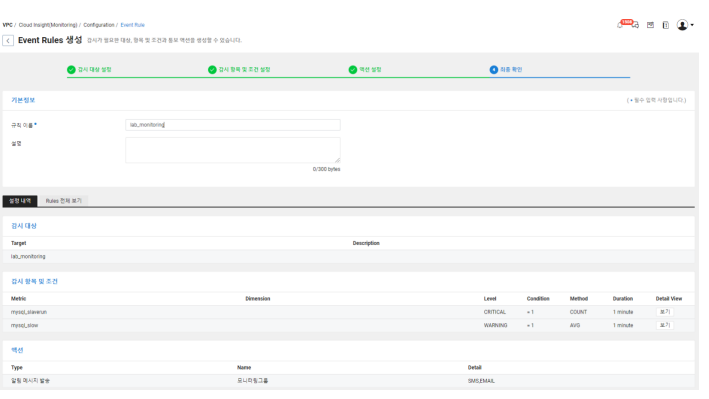709x399 pixels.
Task: Click the AVG method value
Action: click(575, 325)
